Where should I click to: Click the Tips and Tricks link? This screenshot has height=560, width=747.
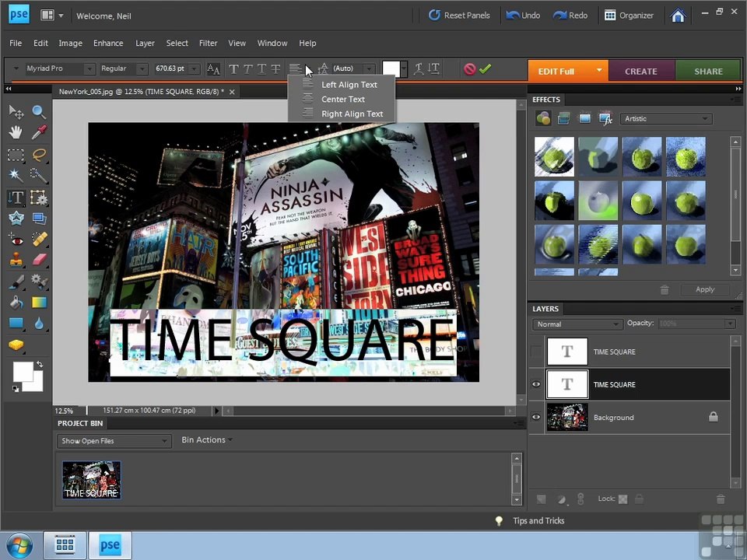(538, 521)
